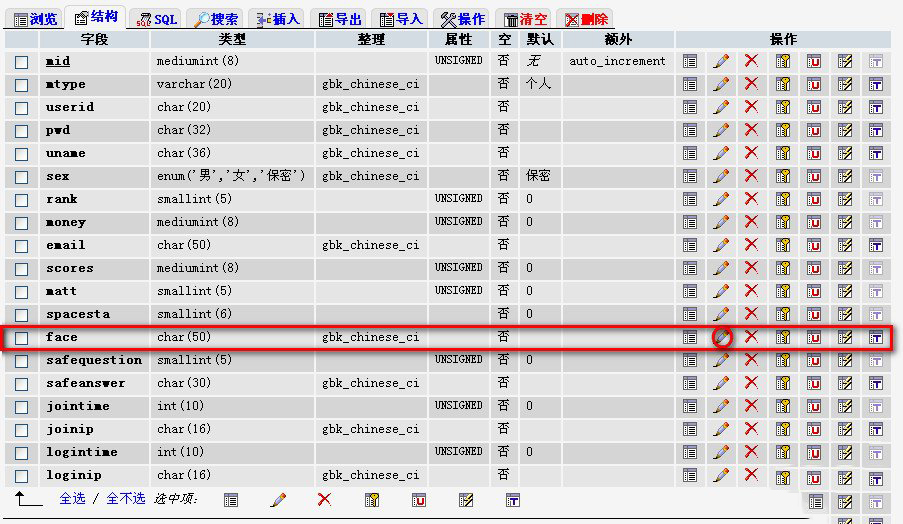Tick the mid field checkbox
Viewport: 903px width, 524px height.
(x=21, y=62)
